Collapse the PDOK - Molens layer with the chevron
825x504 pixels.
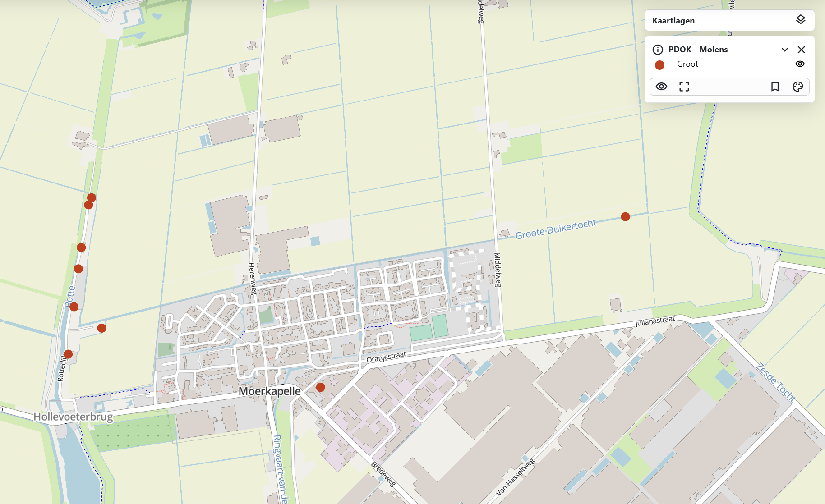784,50
